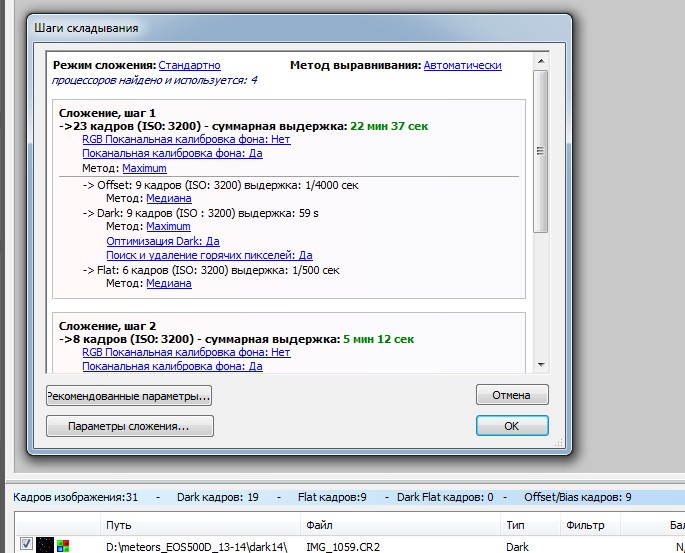Image resolution: width=685 pixels, height=553 pixels.
Task: Click step 1 Поканальная калибровка фона: Да link
Action: pos(172,155)
